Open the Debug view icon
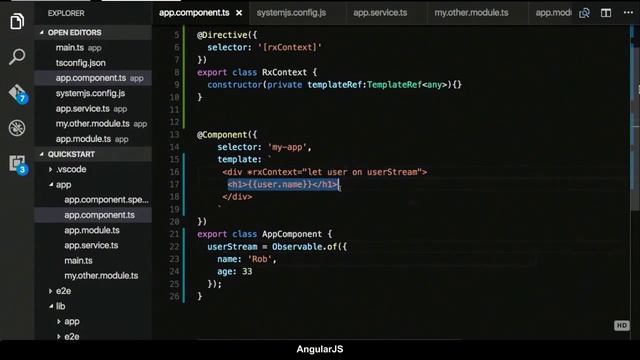The height and width of the screenshot is (360, 640). [x=17, y=128]
